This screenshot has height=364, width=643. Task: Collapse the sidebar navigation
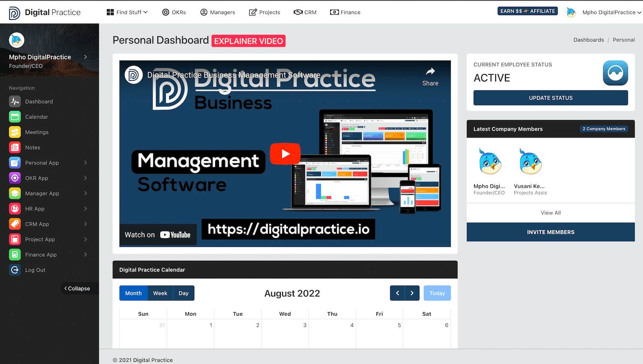79,289
